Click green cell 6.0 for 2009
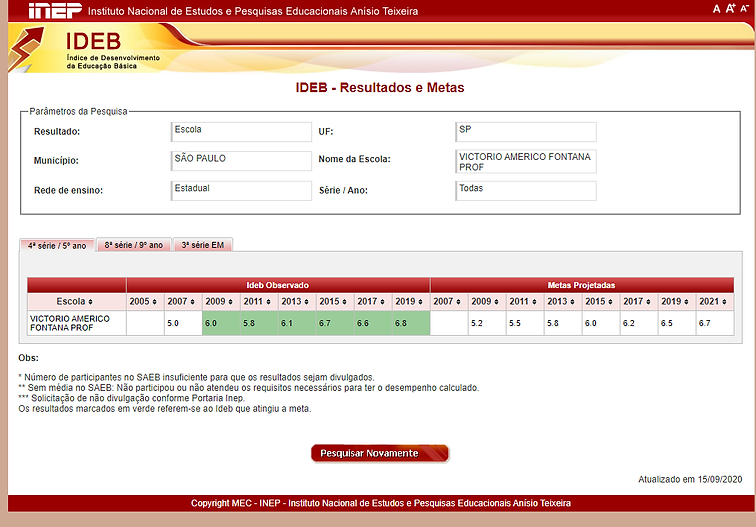The image size is (756, 527). tap(221, 323)
